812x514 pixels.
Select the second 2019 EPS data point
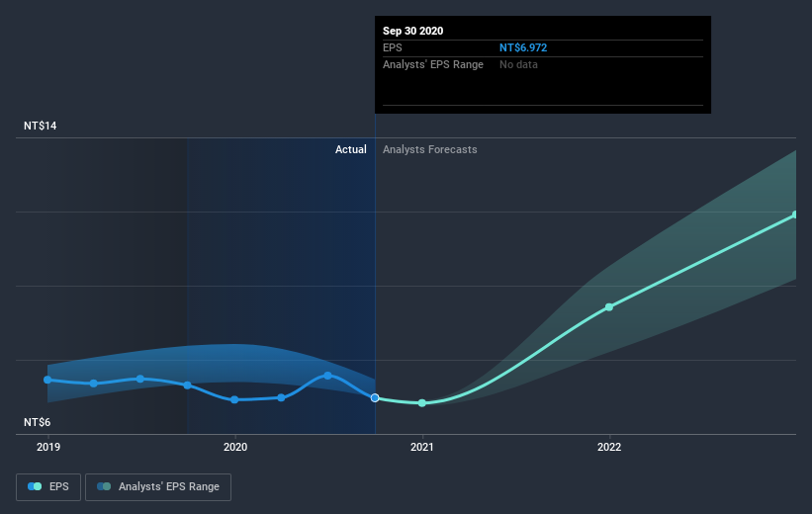click(x=94, y=384)
